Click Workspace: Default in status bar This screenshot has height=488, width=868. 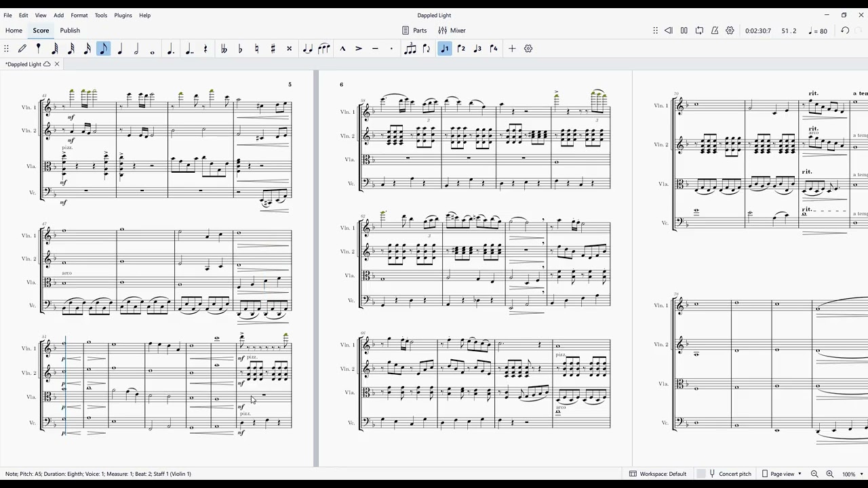point(658,474)
